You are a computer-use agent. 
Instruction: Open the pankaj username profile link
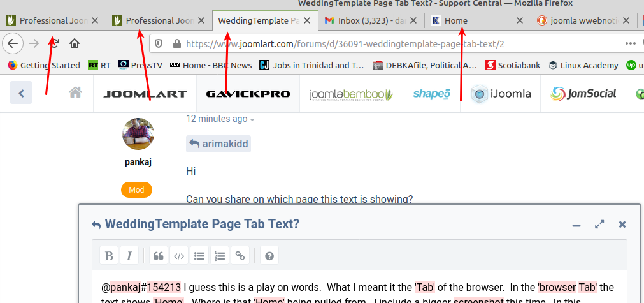[138, 163]
